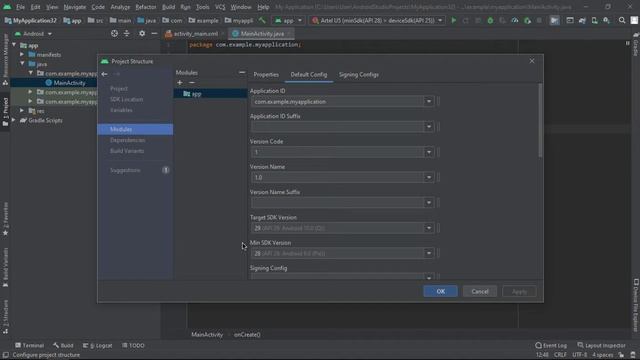
Task: Expand Gradle Scripts node arrow
Action: [x=14, y=120]
